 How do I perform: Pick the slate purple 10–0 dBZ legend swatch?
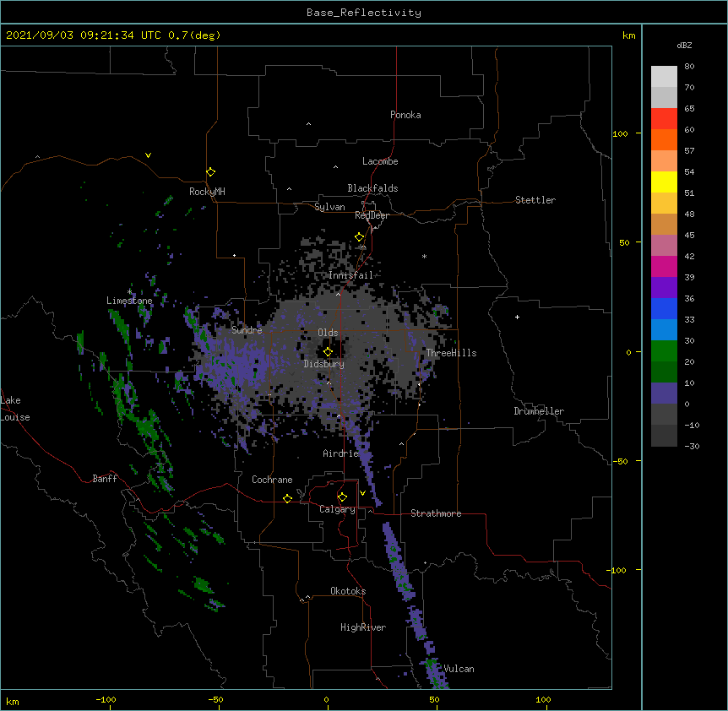[x=664, y=393]
